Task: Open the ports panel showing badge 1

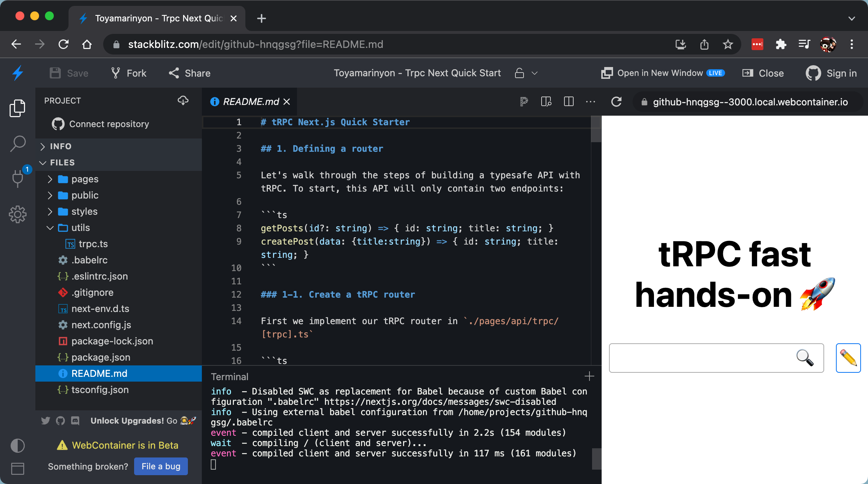Action: (18, 179)
